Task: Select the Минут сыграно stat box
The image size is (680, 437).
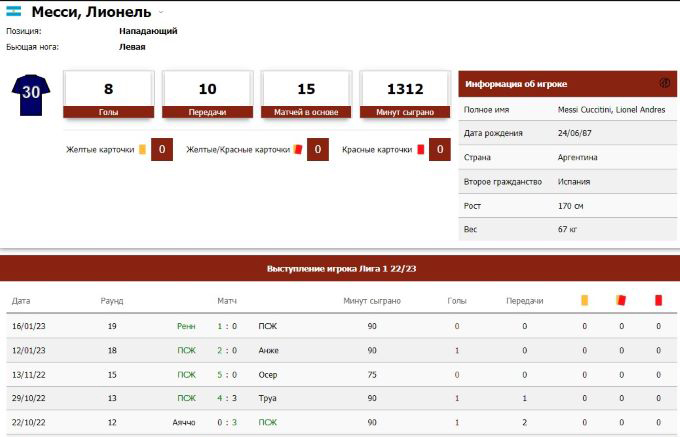Action: point(404,94)
